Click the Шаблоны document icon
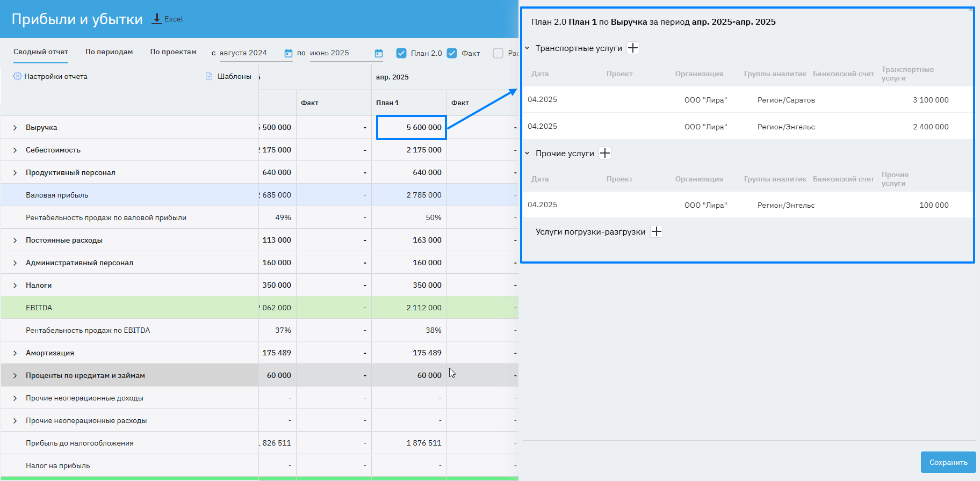 click(209, 76)
